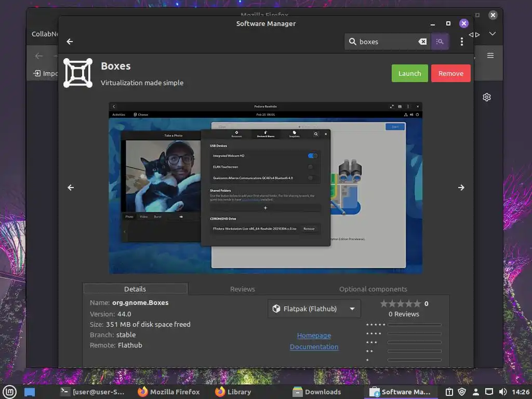Click the show desktop taskbar icon

(30, 392)
